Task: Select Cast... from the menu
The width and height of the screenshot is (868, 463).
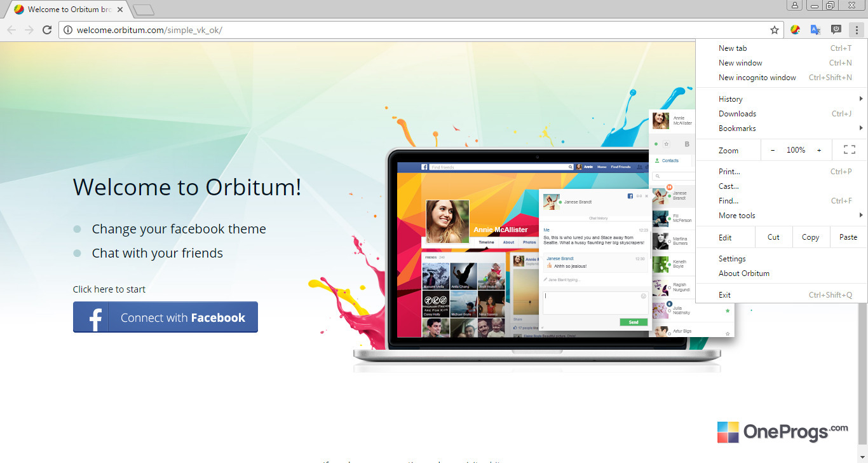Action: tap(782, 186)
